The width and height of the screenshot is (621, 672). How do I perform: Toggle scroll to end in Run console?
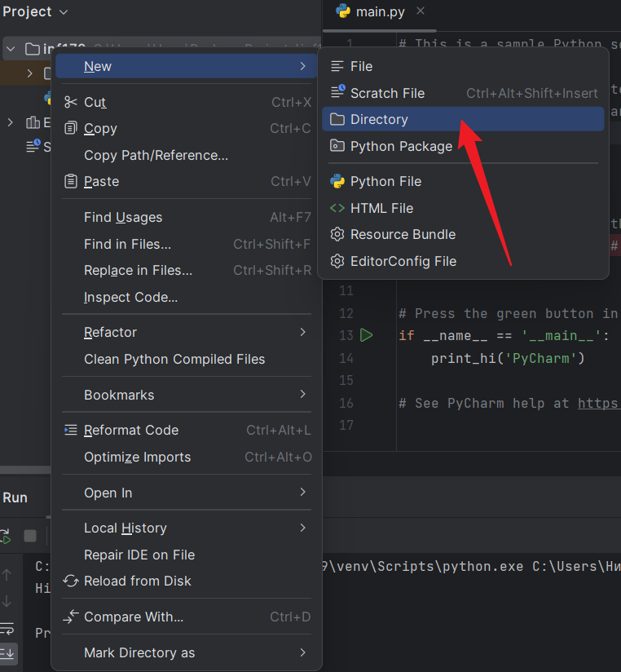coord(7,652)
